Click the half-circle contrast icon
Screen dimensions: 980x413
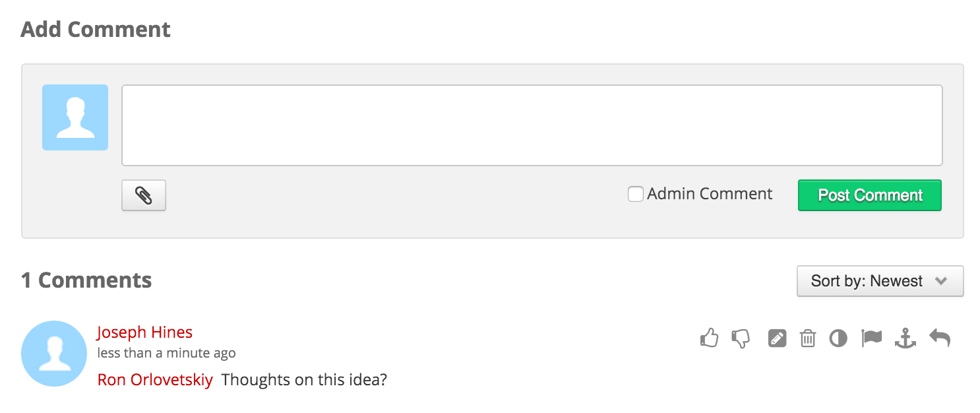838,338
